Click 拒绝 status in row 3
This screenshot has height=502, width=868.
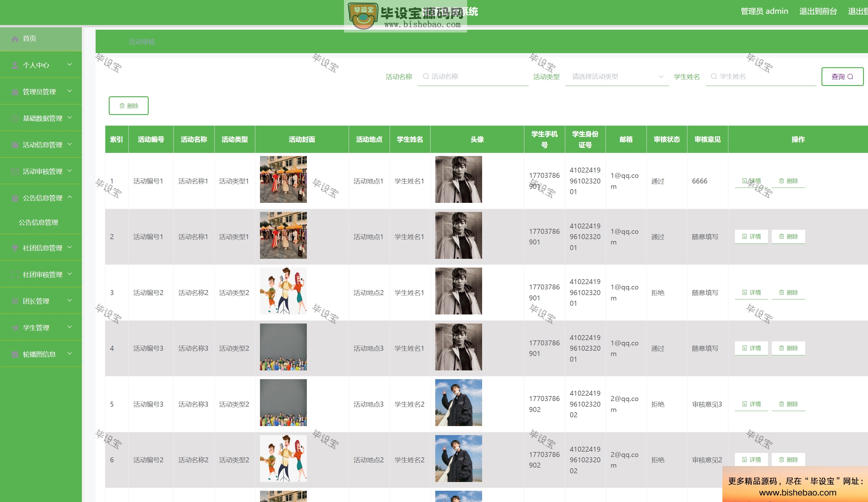click(x=657, y=293)
